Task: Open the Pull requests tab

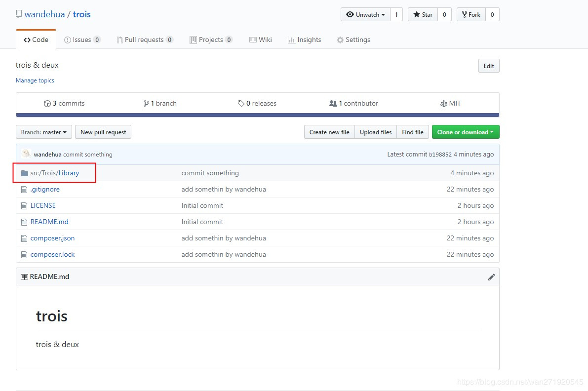Action: click(x=145, y=39)
